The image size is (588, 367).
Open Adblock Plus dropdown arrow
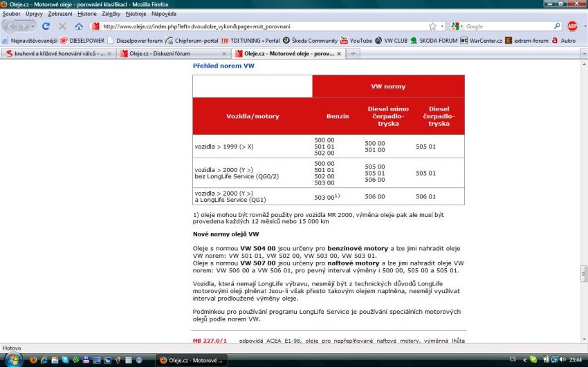click(585, 26)
